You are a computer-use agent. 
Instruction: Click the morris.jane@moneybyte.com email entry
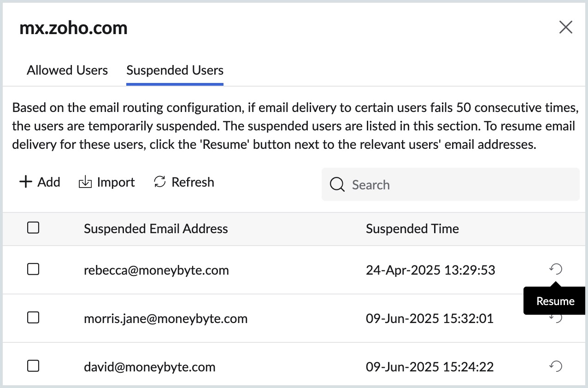(x=165, y=318)
